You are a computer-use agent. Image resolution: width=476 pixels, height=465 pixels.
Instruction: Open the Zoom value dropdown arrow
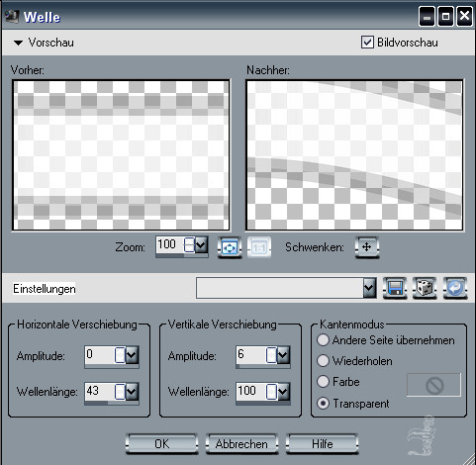tap(201, 245)
